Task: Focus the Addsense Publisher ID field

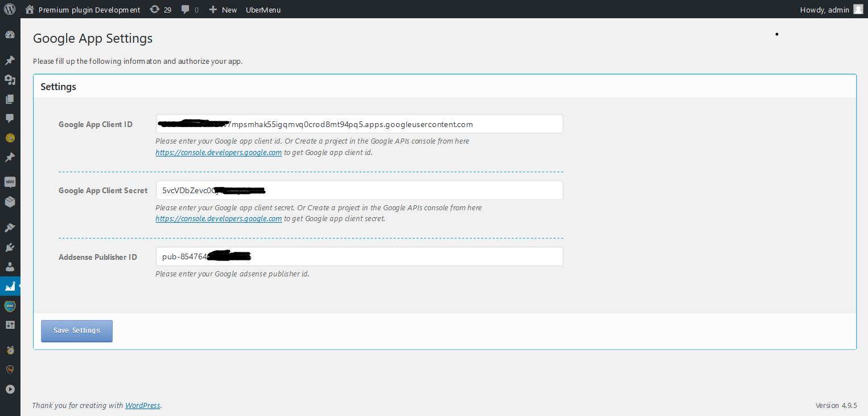Action: coord(360,256)
